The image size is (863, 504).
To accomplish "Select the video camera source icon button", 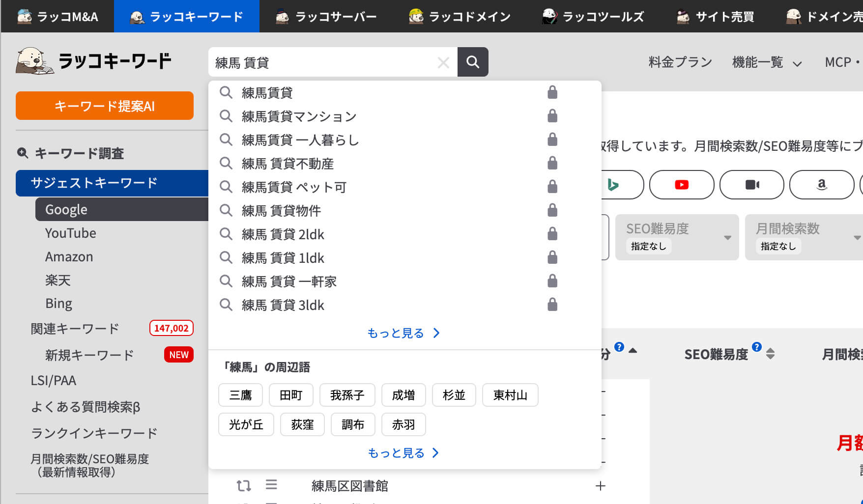I will click(752, 185).
